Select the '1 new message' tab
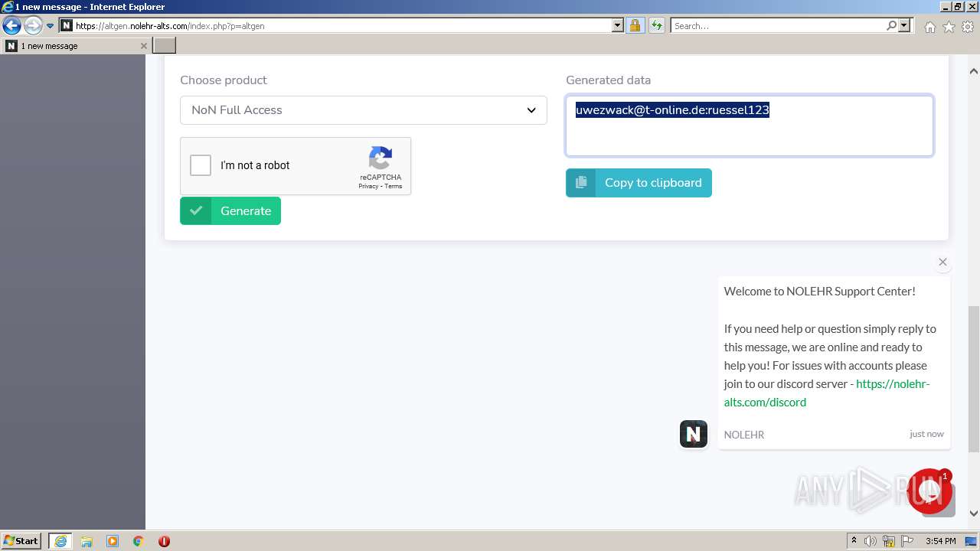980x551 pixels. [77, 46]
